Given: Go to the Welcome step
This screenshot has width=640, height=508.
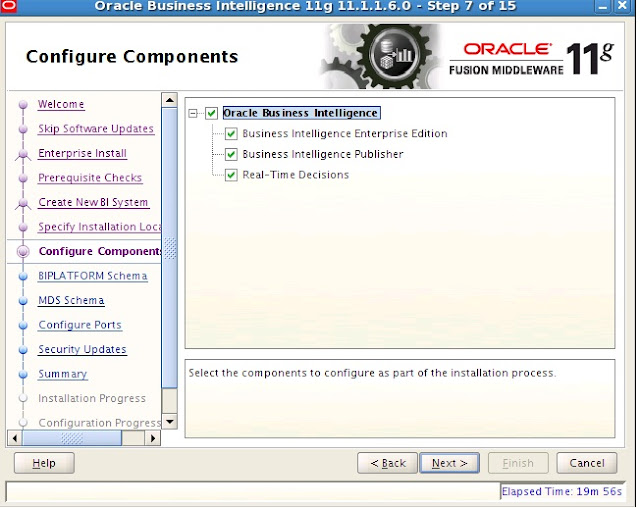Looking at the screenshot, I should (x=61, y=104).
